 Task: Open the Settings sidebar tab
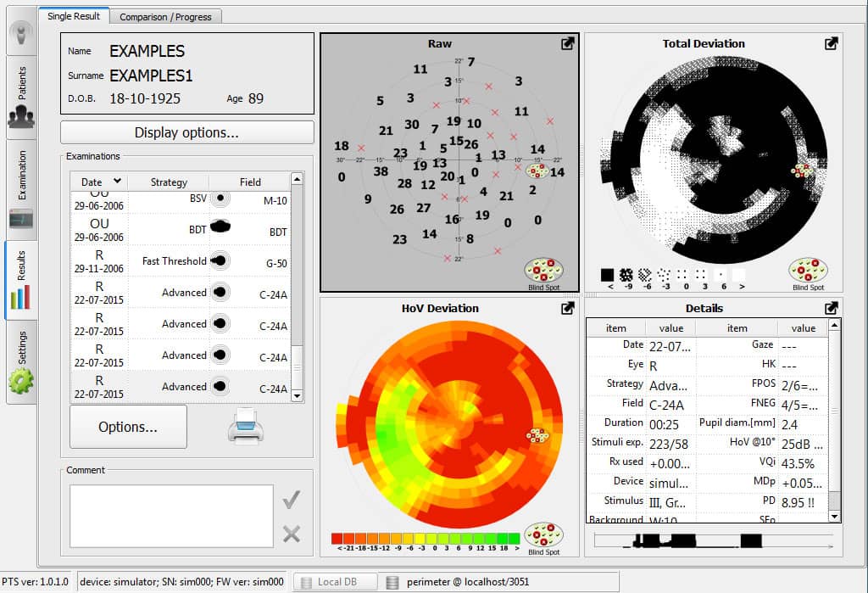[x=21, y=362]
